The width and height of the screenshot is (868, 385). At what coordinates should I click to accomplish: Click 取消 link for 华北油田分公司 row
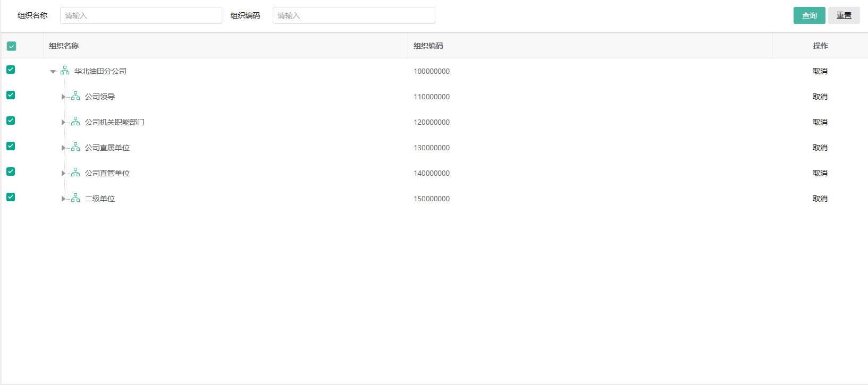tap(820, 71)
